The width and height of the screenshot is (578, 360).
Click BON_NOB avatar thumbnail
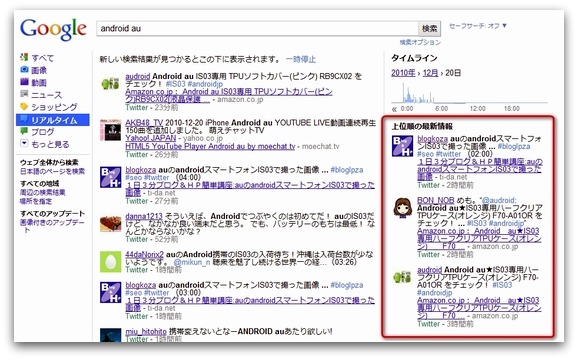point(402,208)
